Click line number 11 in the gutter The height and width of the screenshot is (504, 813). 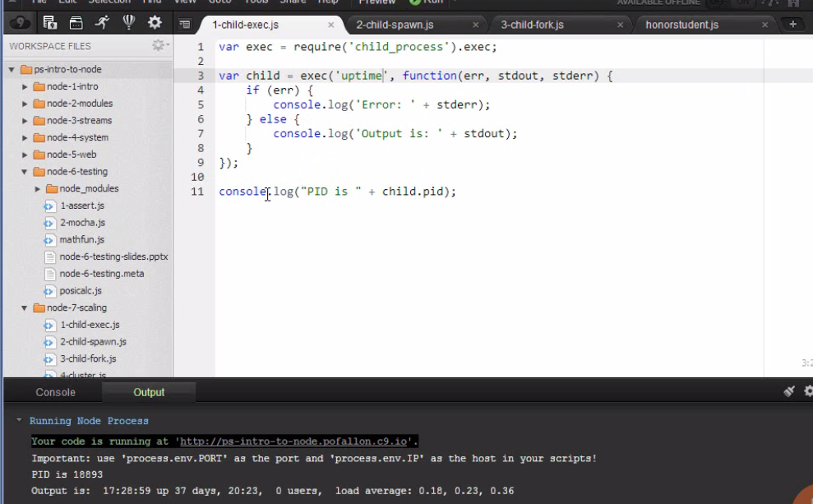(x=197, y=192)
